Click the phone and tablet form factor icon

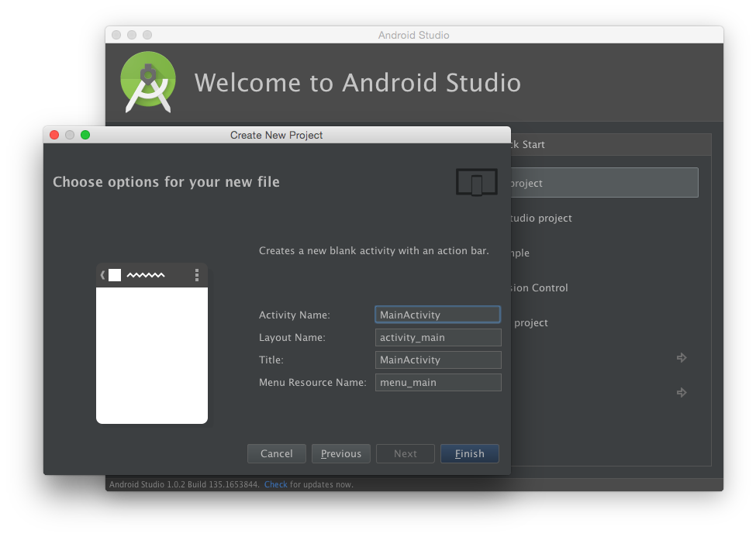(476, 182)
